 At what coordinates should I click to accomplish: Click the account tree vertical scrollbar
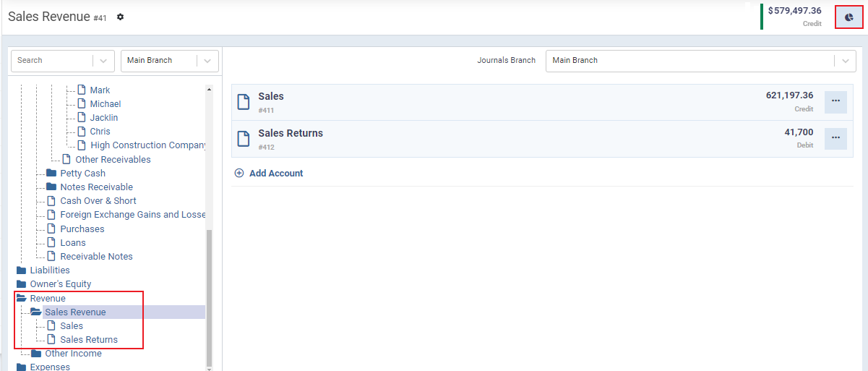coord(210,297)
